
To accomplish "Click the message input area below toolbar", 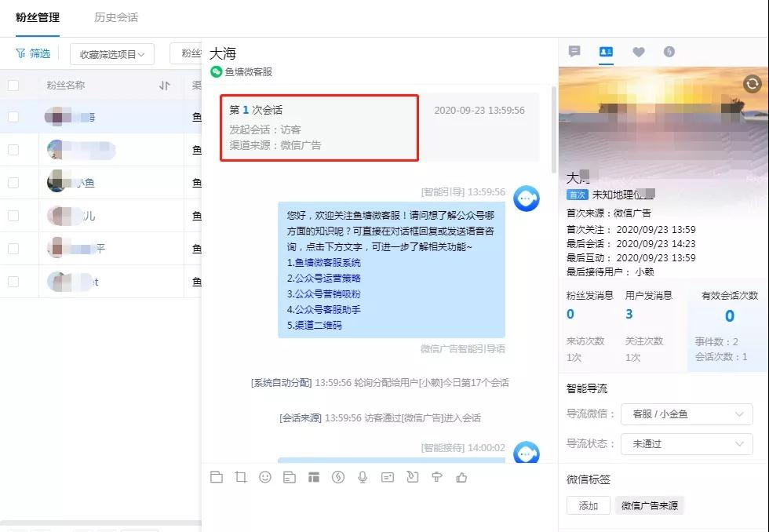I will point(380,510).
